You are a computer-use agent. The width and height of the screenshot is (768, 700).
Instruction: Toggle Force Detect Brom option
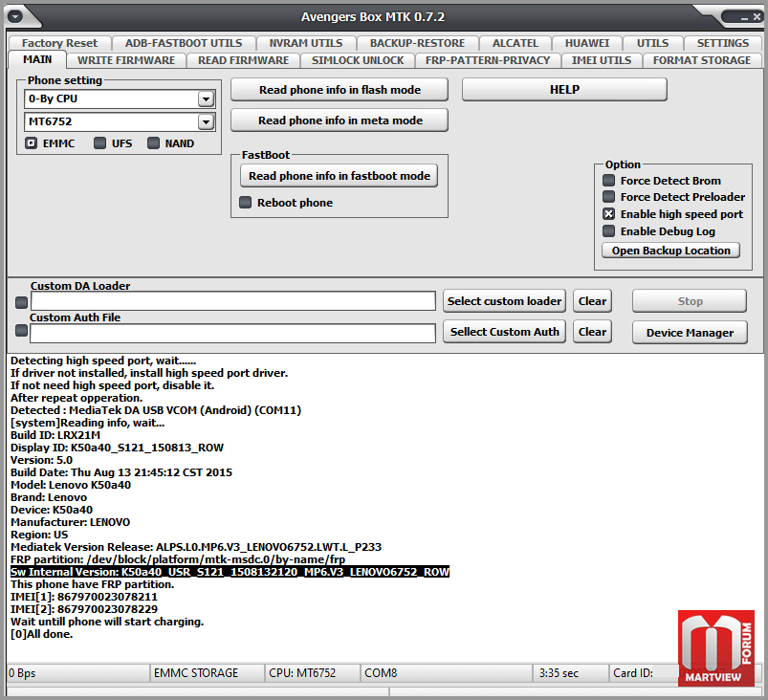pyautogui.click(x=608, y=181)
